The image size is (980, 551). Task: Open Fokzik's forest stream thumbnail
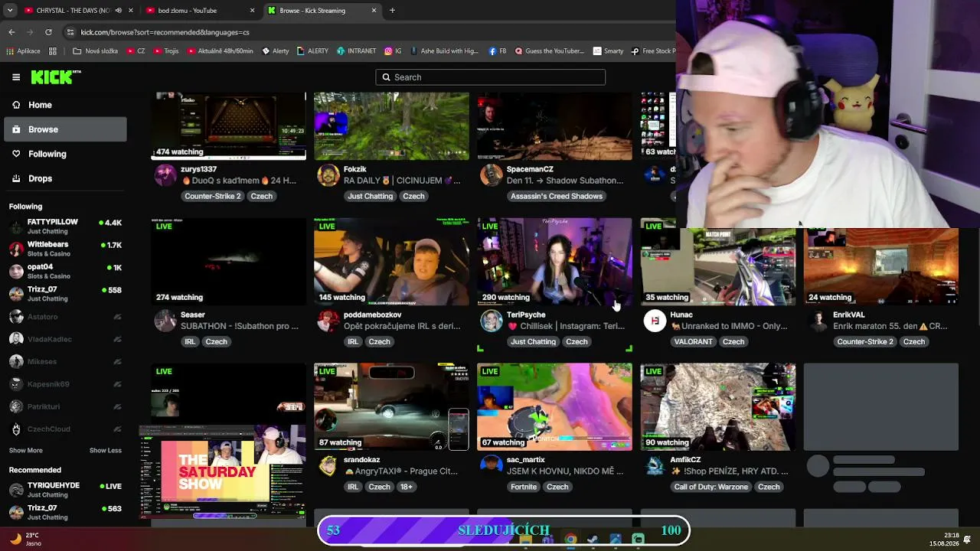391,126
